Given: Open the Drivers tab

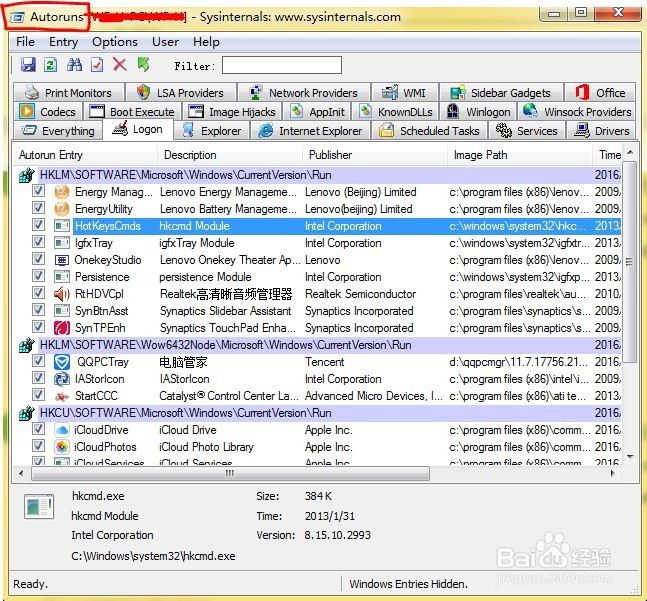Looking at the screenshot, I should coord(601,131).
